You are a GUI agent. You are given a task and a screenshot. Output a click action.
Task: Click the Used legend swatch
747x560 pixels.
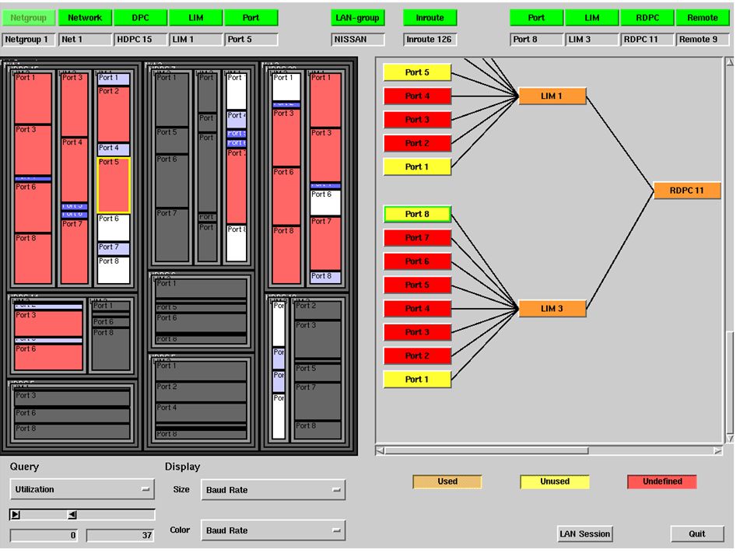coord(447,482)
